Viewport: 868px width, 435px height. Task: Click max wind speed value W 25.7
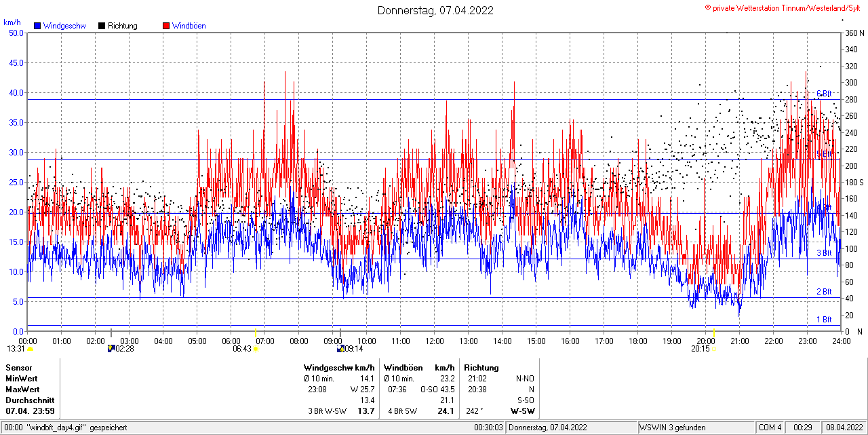[x=363, y=390]
